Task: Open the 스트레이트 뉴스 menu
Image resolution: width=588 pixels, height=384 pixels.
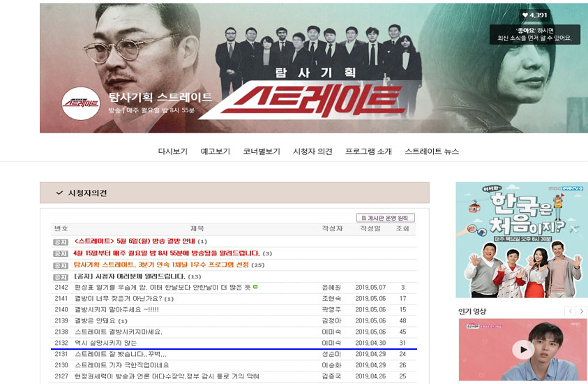Action: [432, 152]
